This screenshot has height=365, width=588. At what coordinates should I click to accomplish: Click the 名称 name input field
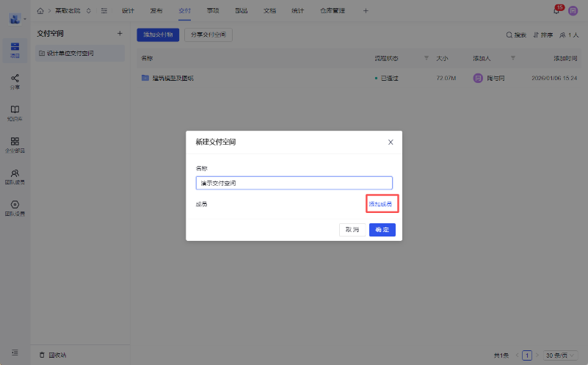coord(294,183)
